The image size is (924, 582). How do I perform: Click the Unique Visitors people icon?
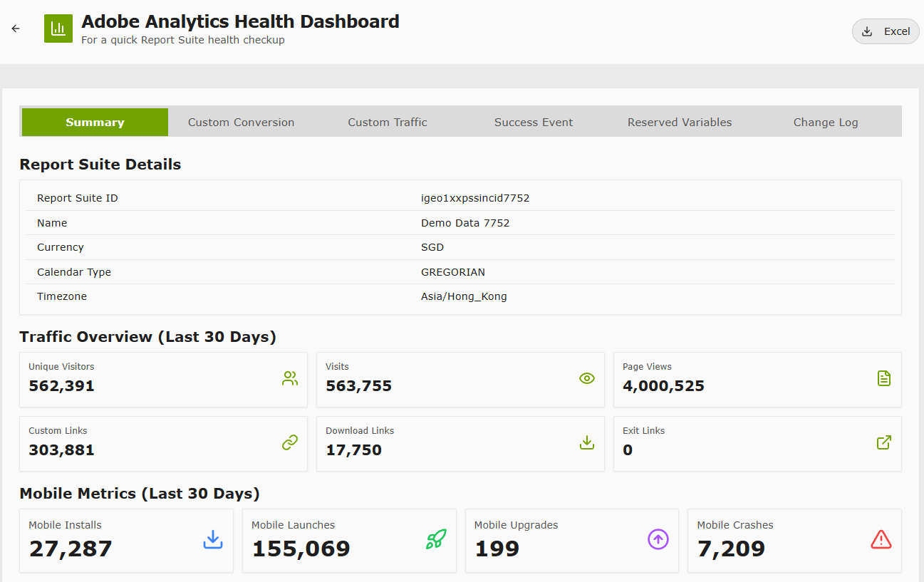click(290, 378)
